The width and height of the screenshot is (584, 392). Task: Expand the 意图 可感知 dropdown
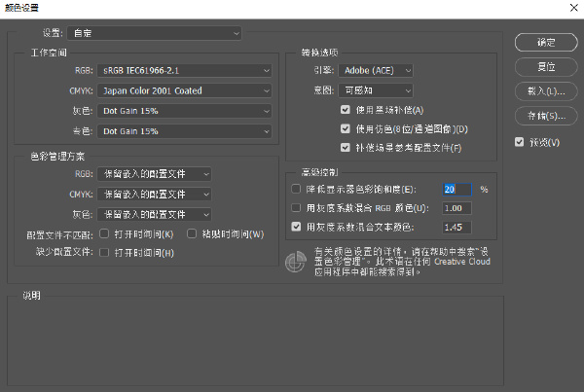tap(377, 89)
